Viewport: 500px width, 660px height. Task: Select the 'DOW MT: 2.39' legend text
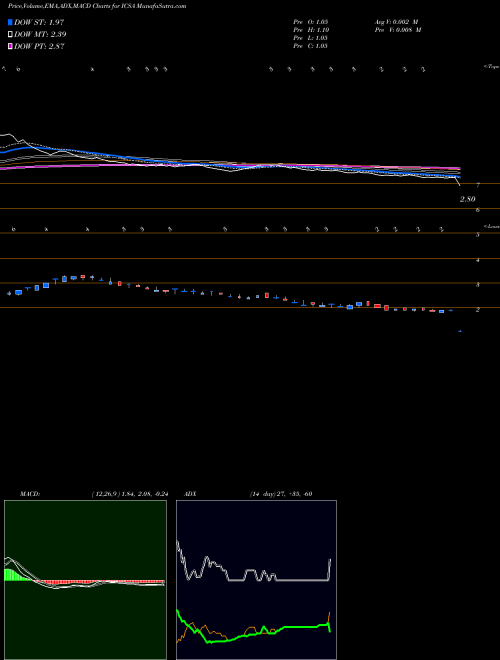coord(40,35)
